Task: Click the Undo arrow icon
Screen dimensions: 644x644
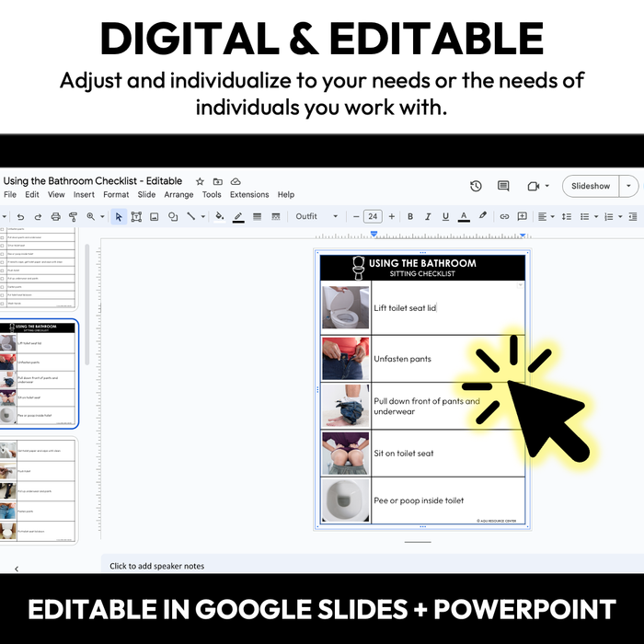Action: click(x=21, y=217)
